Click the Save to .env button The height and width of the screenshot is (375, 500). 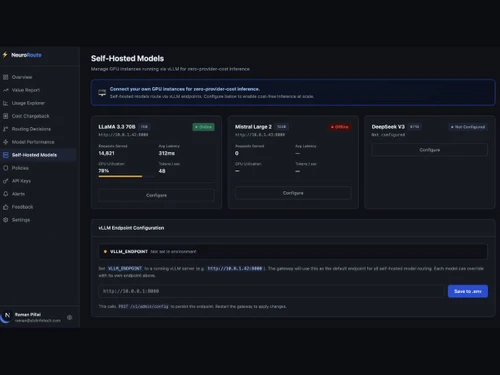[468, 291]
